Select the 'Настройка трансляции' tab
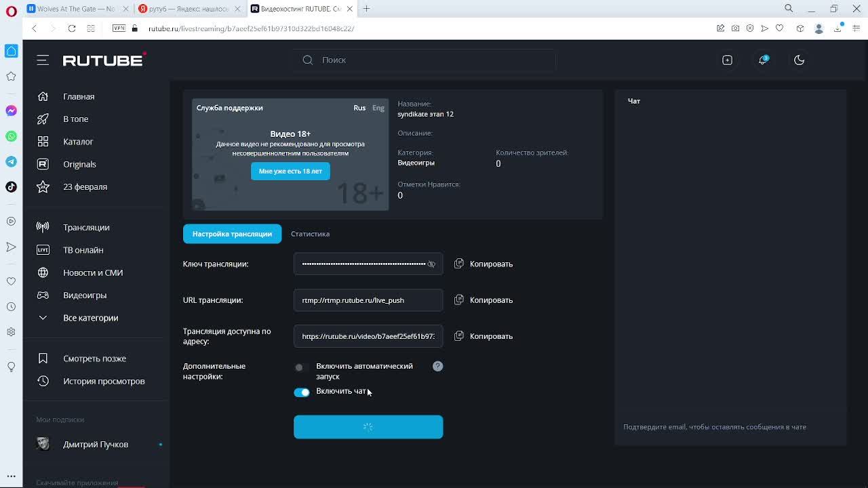Image resolution: width=868 pixels, height=488 pixels. (x=232, y=234)
